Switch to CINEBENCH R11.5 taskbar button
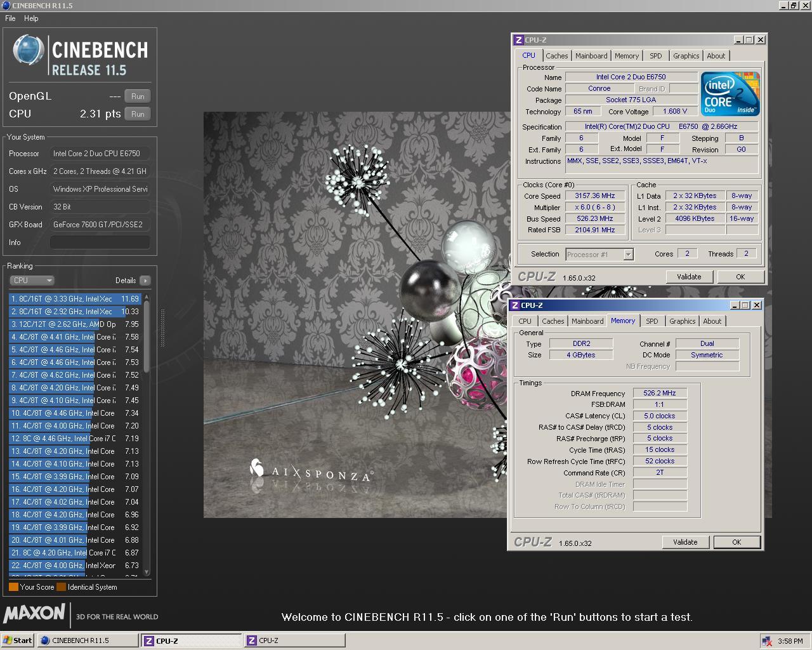Image resolution: width=812 pixels, height=650 pixels. (x=88, y=640)
